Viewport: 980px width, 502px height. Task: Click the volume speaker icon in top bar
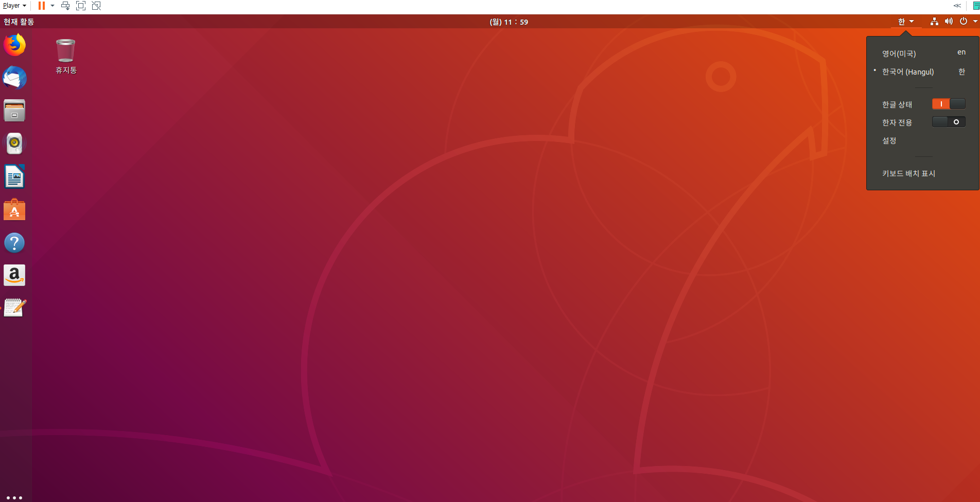tap(949, 22)
